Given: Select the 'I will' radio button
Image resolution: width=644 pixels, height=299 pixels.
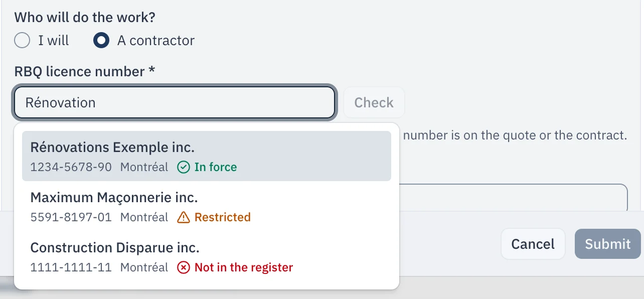Looking at the screenshot, I should 22,40.
